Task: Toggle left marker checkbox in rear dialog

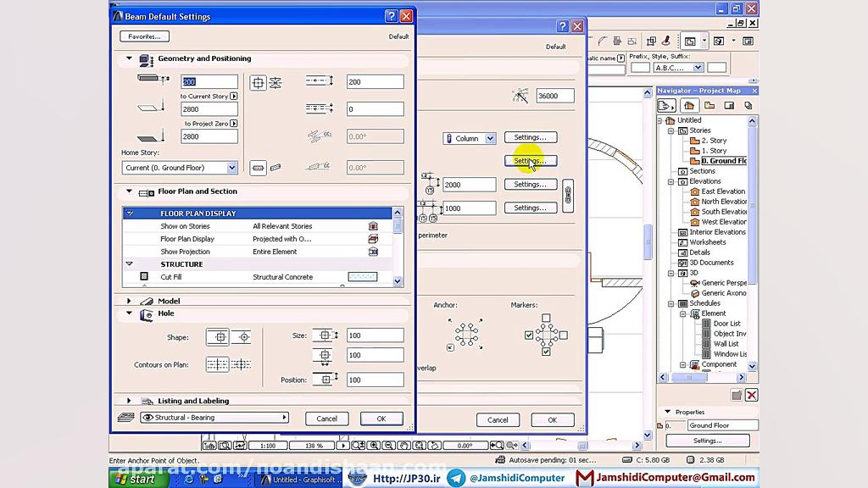Action: pyautogui.click(x=529, y=335)
